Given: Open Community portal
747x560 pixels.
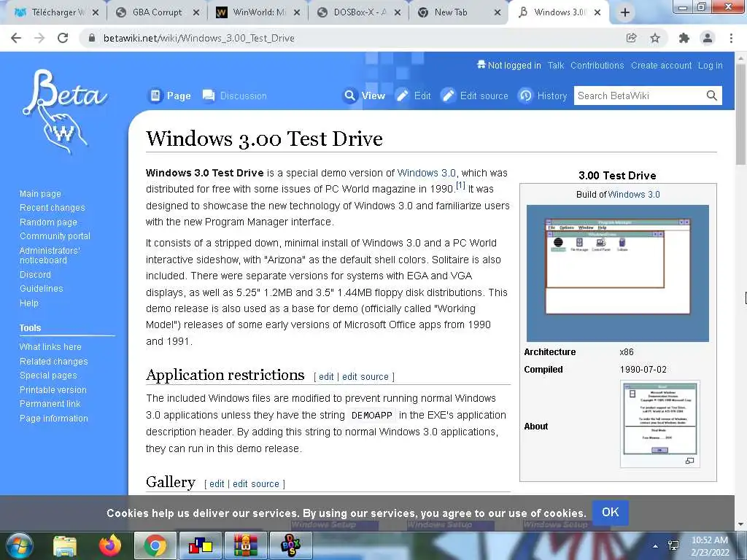Looking at the screenshot, I should pos(55,236).
